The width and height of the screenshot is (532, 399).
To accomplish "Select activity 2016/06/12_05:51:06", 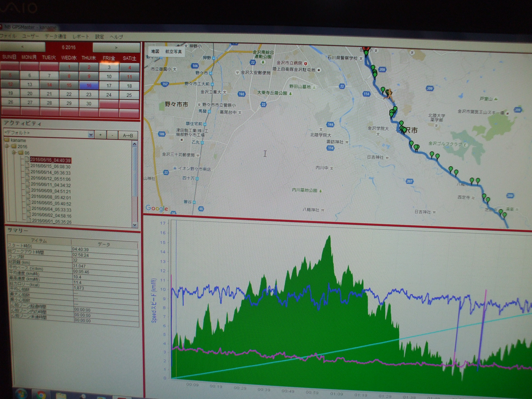I will click(51, 179).
